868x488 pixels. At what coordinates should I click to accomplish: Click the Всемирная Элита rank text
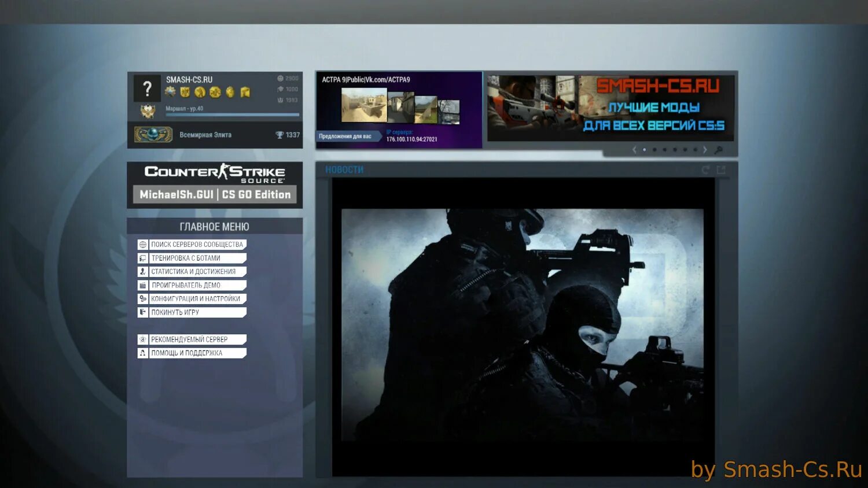coord(205,135)
